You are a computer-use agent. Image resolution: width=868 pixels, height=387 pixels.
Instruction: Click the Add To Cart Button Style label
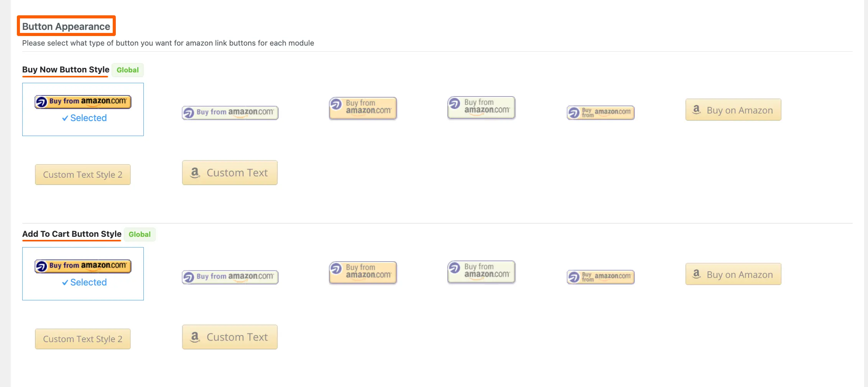[72, 234]
